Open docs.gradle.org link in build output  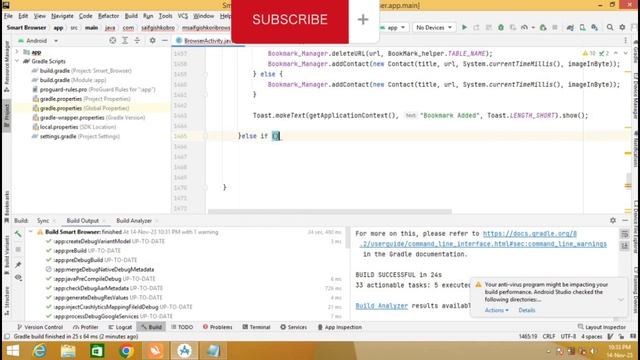529,233
